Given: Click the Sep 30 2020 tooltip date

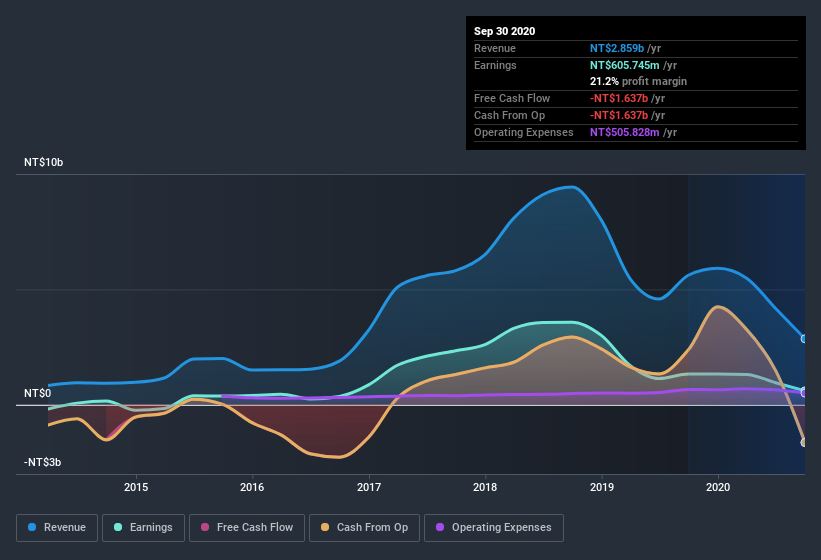Looking at the screenshot, I should (505, 31).
